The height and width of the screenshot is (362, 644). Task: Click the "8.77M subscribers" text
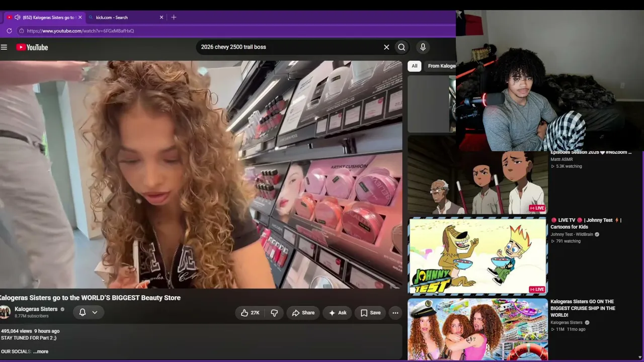click(x=32, y=316)
